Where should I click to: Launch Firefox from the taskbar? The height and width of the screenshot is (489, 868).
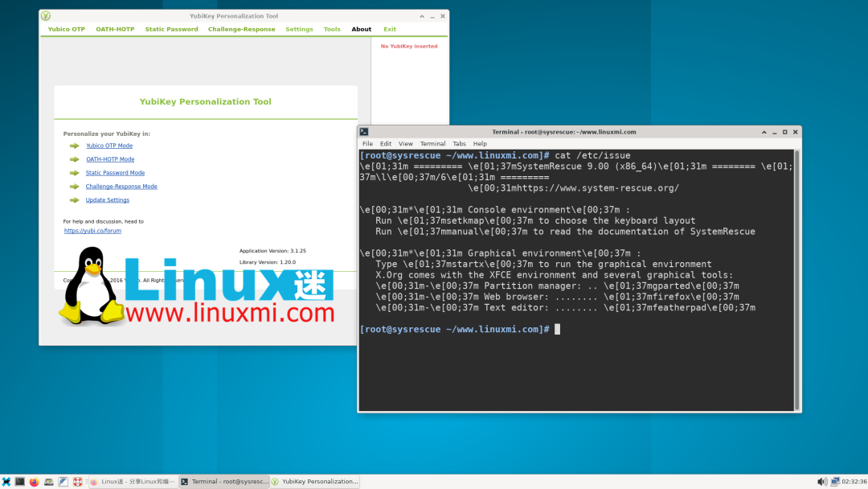click(34, 481)
